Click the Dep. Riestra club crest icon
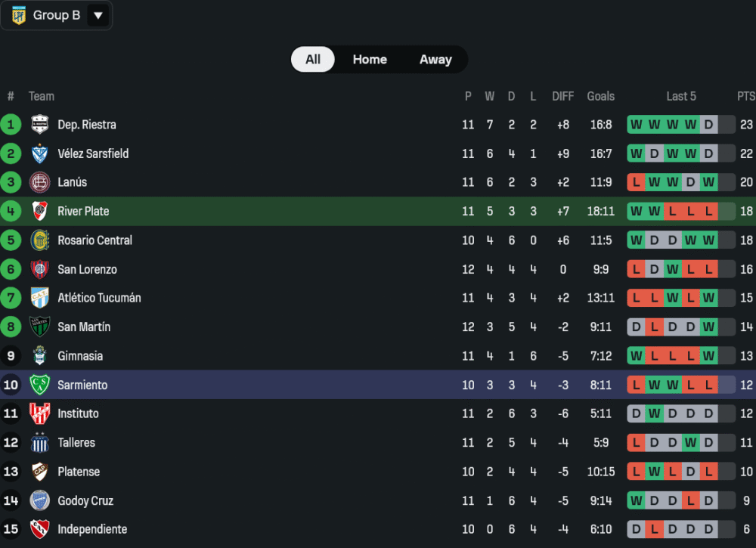This screenshot has height=548, width=756. tap(39, 125)
